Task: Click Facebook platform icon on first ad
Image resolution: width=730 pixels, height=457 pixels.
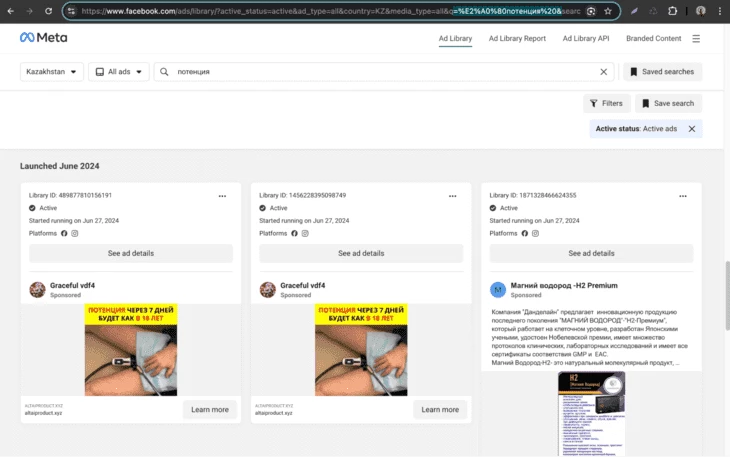Action: click(x=64, y=233)
